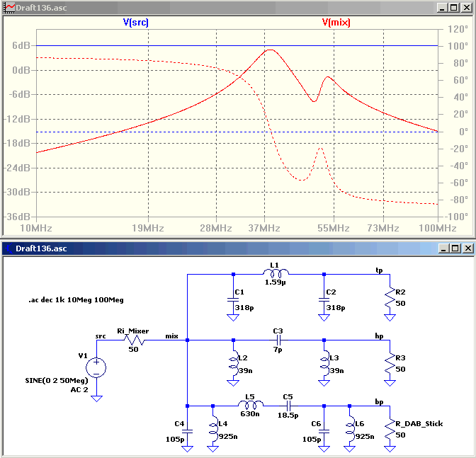476x458 pixels.
Task: Click the 37MHz frequency axis label
Action: pos(264,228)
